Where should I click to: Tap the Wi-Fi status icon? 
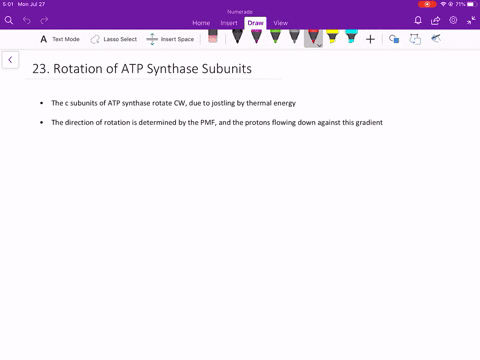click(x=443, y=4)
